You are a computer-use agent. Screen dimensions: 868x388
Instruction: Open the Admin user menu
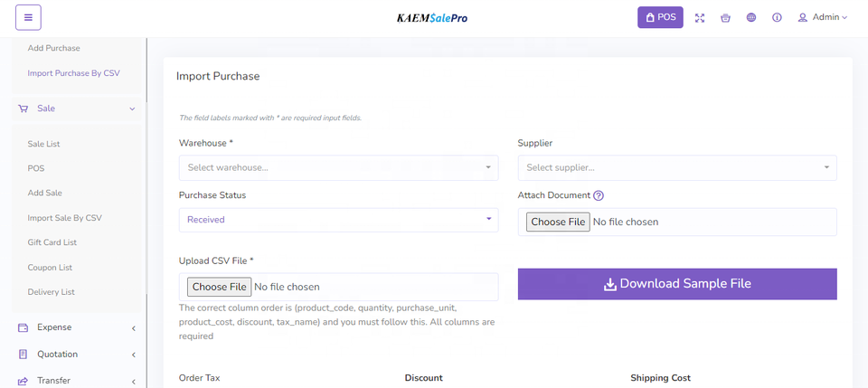tap(822, 17)
